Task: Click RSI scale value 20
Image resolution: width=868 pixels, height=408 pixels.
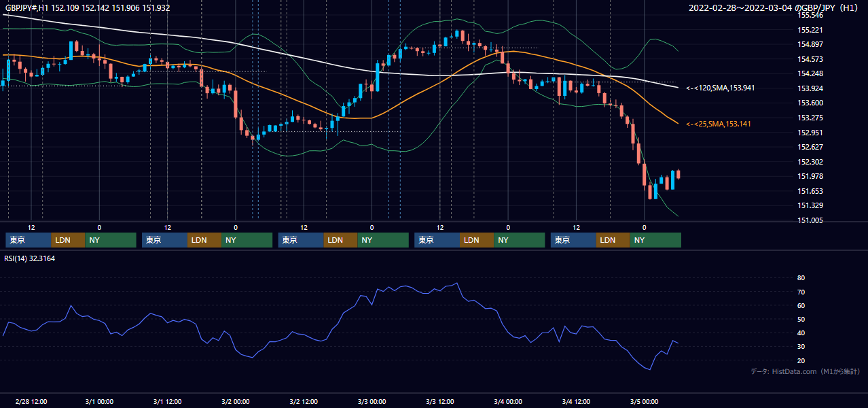Action: 801,360
